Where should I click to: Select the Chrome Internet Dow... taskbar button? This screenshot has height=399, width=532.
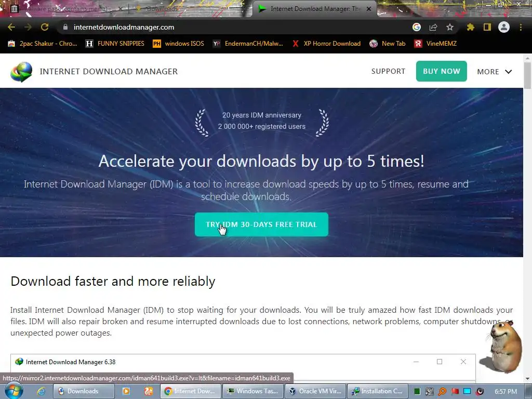click(190, 391)
